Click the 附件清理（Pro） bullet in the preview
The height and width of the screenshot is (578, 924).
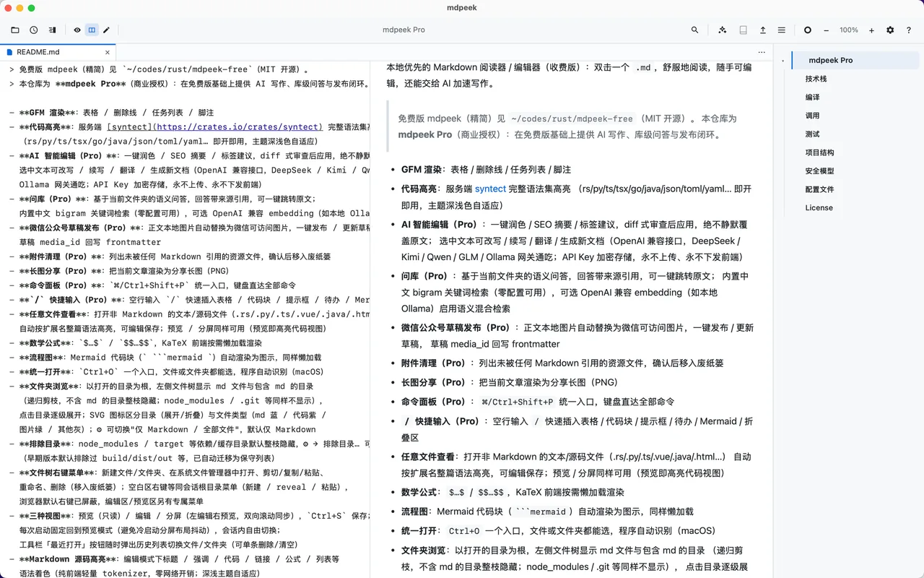(562, 363)
